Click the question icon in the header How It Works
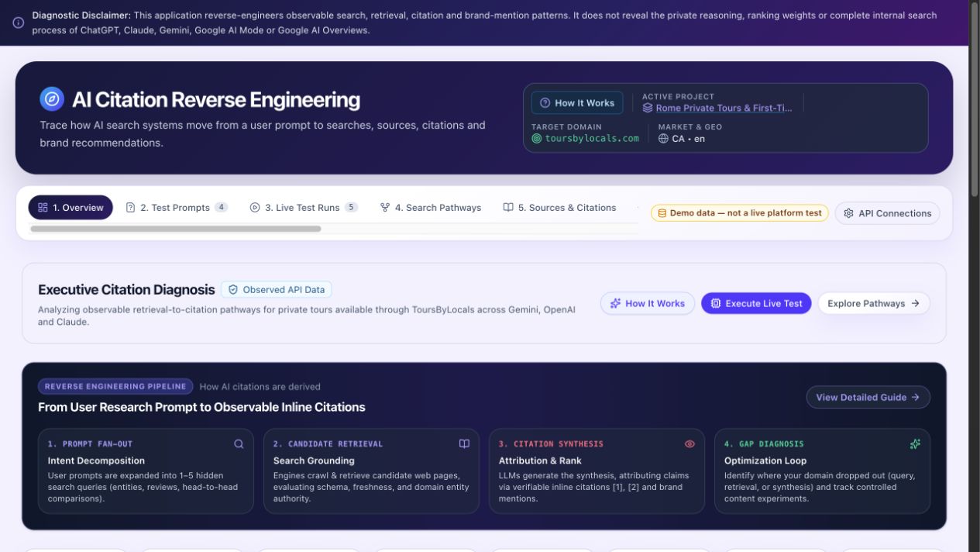This screenshot has width=980, height=552. pos(545,103)
